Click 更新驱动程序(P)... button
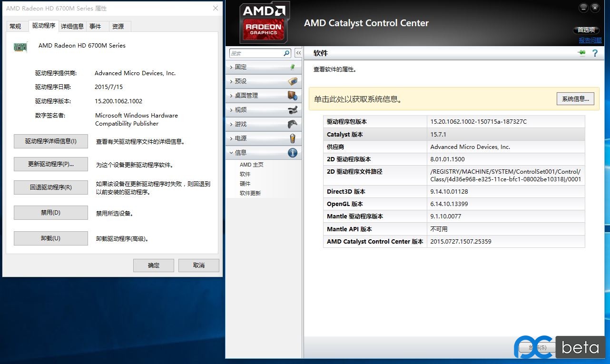 tap(51, 164)
